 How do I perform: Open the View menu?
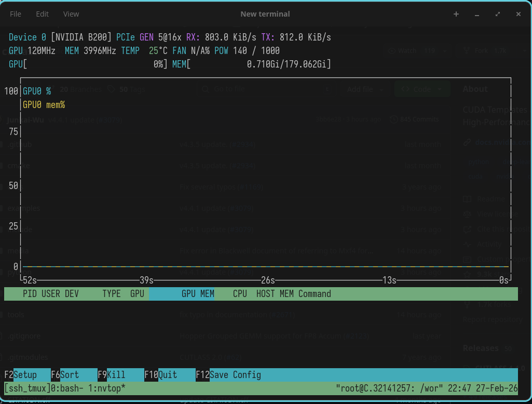tap(71, 14)
